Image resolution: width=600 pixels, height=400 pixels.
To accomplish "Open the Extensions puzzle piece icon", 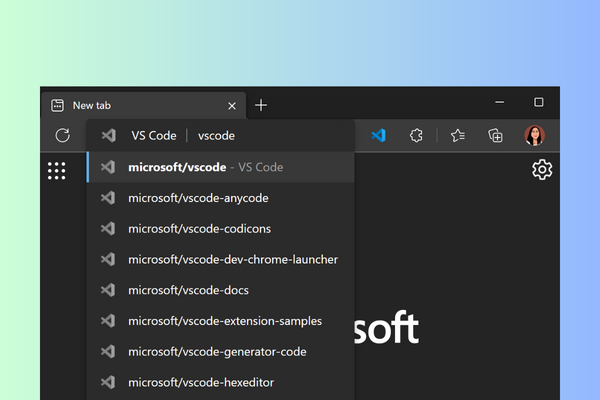I will point(416,136).
